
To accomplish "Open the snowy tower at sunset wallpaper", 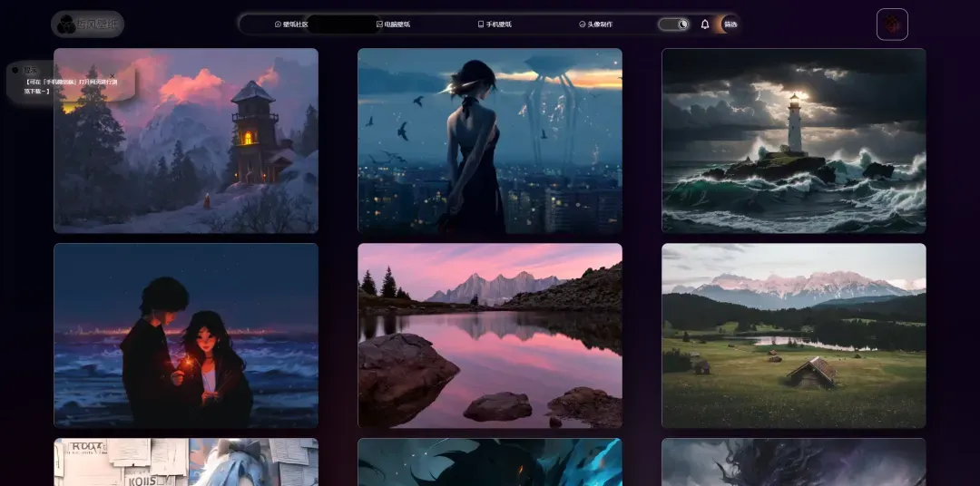I will point(186,141).
